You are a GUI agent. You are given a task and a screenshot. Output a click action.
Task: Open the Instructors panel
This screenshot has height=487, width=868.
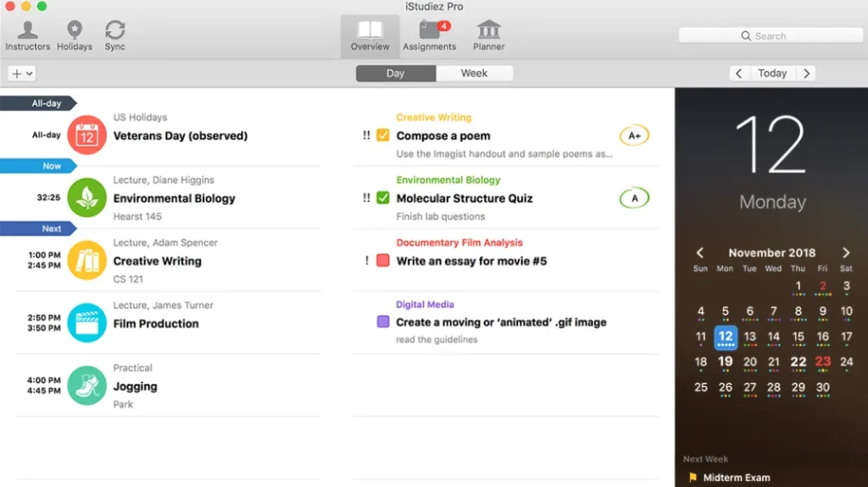[28, 35]
